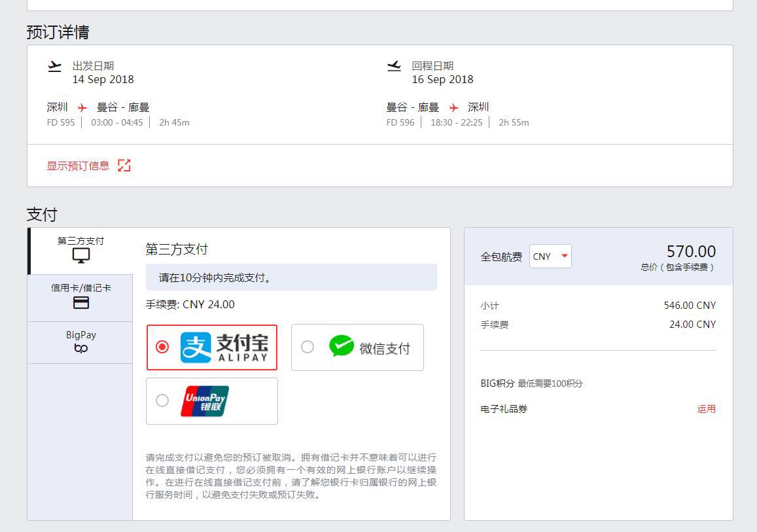
Task: Click the 第三方支付 panel heading
Action: (177, 249)
